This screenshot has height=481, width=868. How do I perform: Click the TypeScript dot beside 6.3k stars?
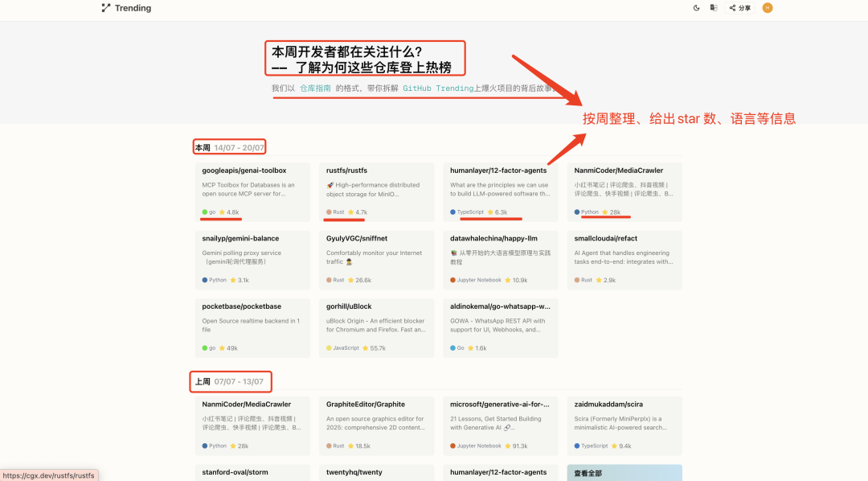[452, 212]
